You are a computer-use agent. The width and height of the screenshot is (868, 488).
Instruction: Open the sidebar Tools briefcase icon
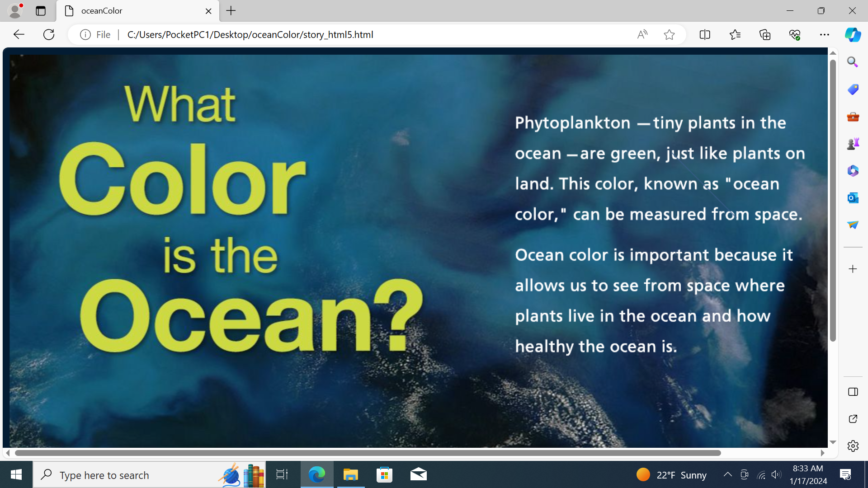pyautogui.click(x=853, y=117)
